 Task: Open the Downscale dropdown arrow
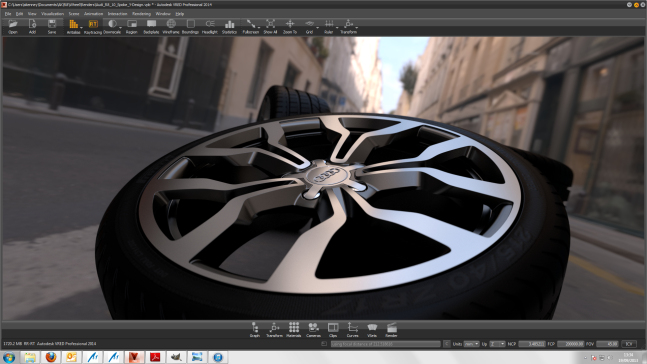[120, 28]
